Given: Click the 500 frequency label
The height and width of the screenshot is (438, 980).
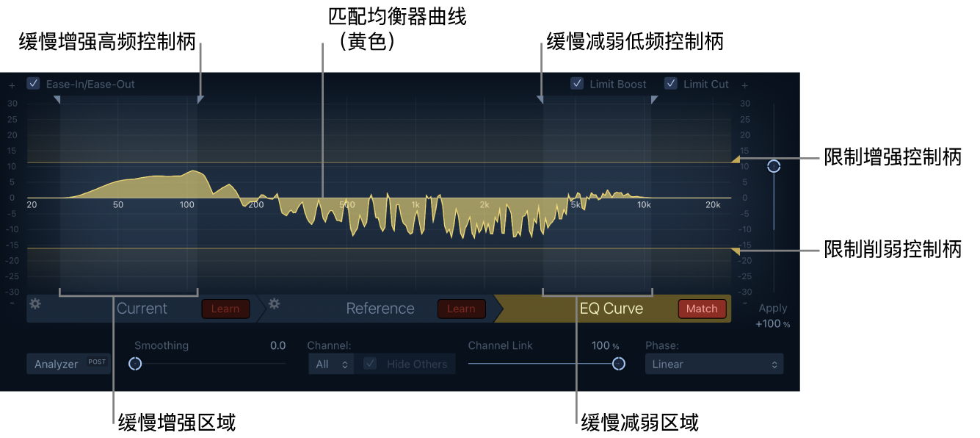Looking at the screenshot, I should coord(346,204).
